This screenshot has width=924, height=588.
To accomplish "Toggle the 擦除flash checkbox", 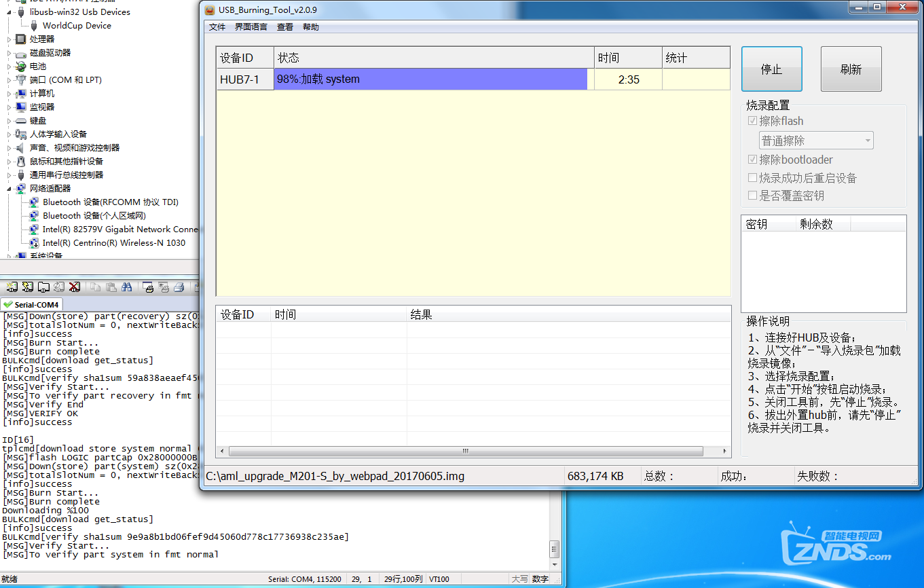I will click(752, 121).
